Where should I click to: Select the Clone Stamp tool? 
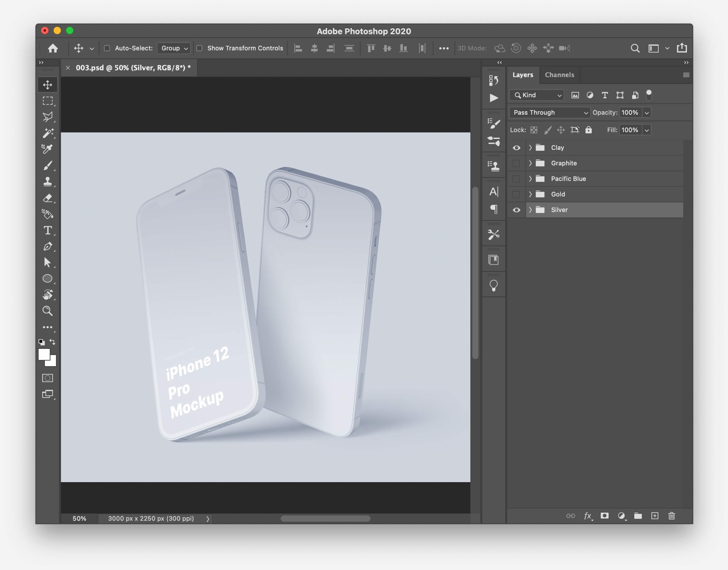(x=47, y=182)
